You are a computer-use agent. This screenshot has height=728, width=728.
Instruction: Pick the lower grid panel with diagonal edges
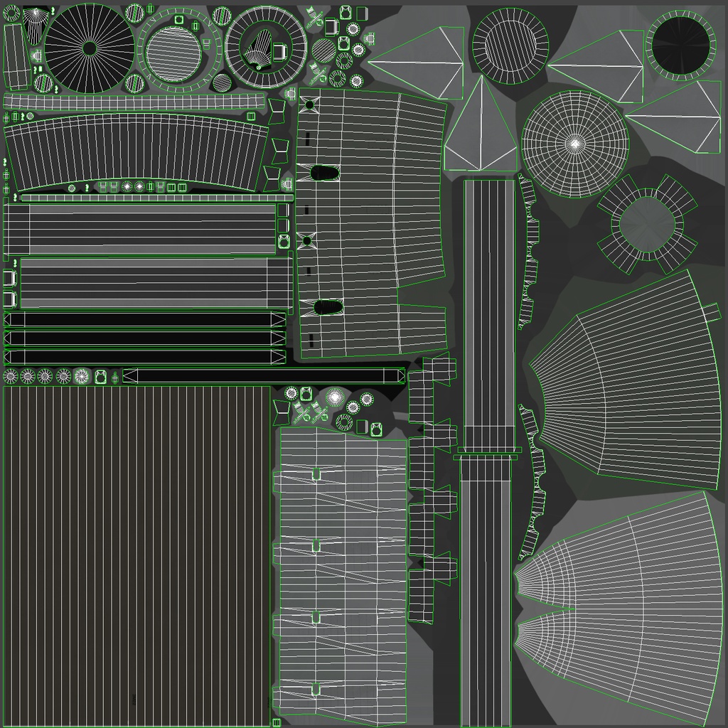coord(341,577)
